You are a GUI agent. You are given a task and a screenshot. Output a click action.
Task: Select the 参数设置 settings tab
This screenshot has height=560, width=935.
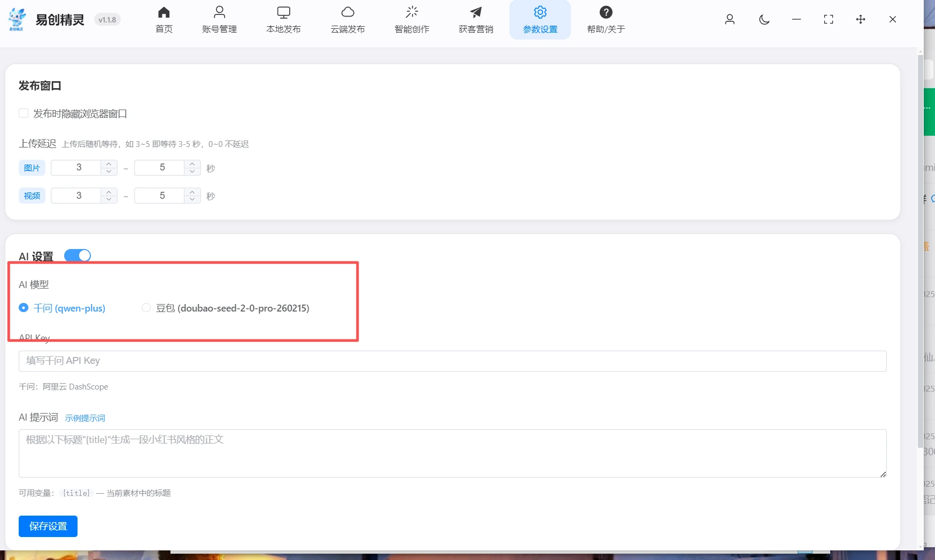[x=540, y=20]
